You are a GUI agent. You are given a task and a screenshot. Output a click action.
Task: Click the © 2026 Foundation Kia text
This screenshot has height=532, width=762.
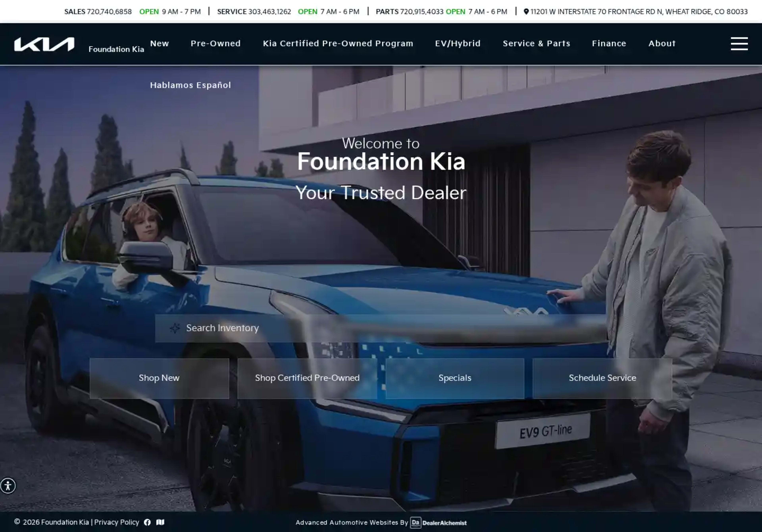point(51,522)
